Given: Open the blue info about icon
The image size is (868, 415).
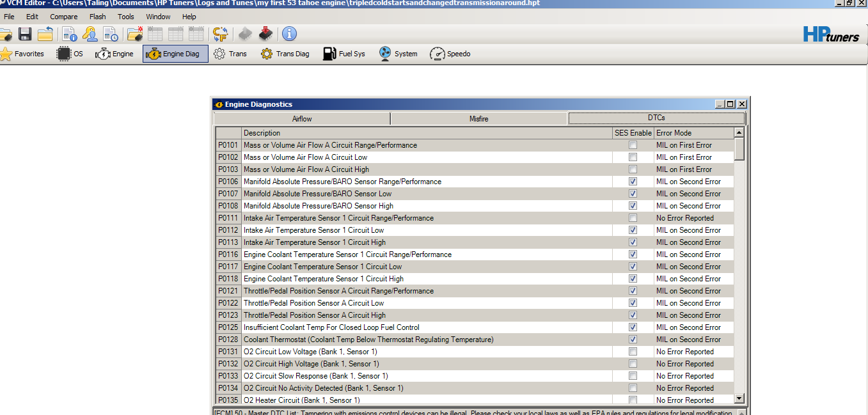Looking at the screenshot, I should (289, 34).
